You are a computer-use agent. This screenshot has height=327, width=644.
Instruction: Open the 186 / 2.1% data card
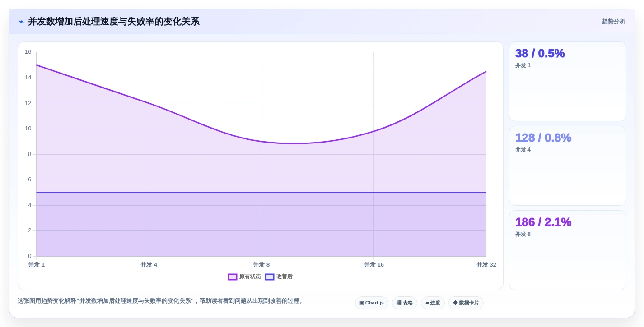coord(568,250)
